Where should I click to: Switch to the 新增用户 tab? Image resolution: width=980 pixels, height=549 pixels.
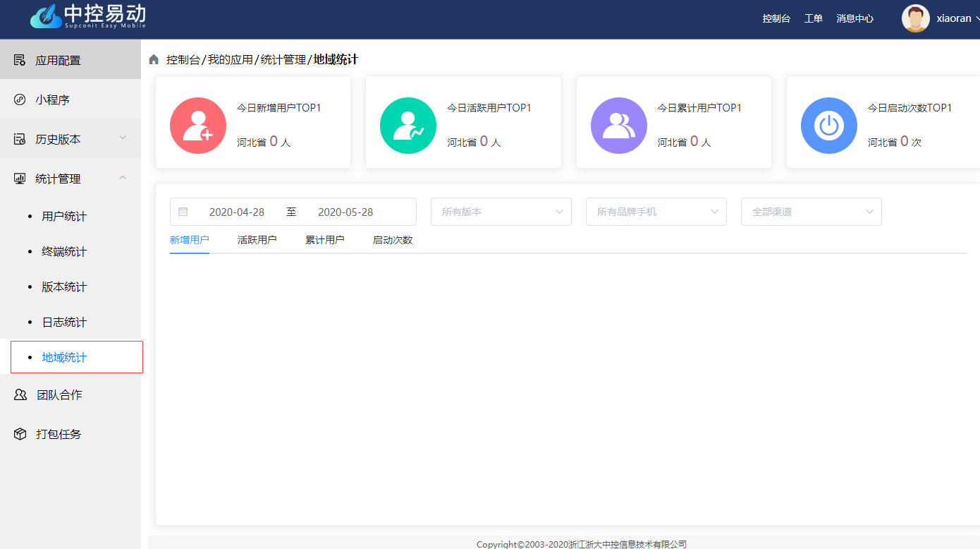(190, 240)
